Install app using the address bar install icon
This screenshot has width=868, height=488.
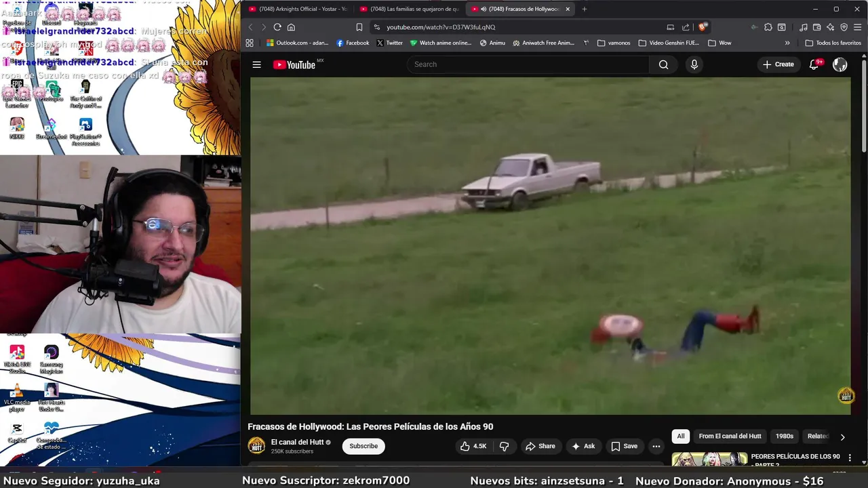coord(670,27)
